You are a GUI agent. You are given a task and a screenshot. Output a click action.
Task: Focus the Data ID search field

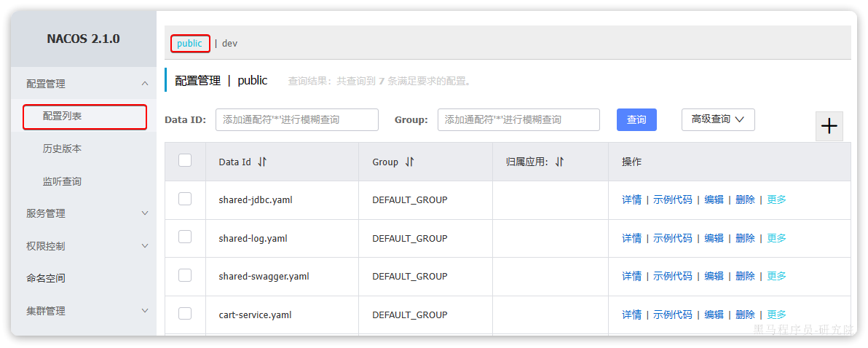[296, 120]
